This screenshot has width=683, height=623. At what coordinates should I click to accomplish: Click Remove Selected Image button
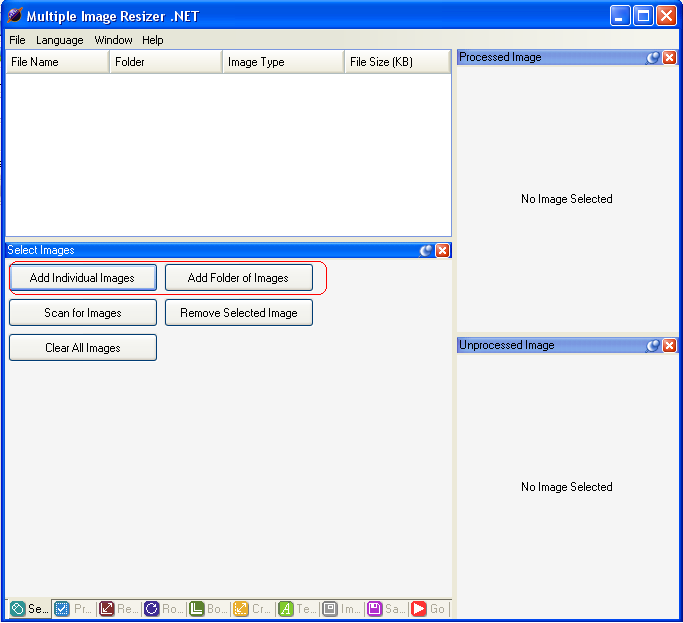click(239, 312)
